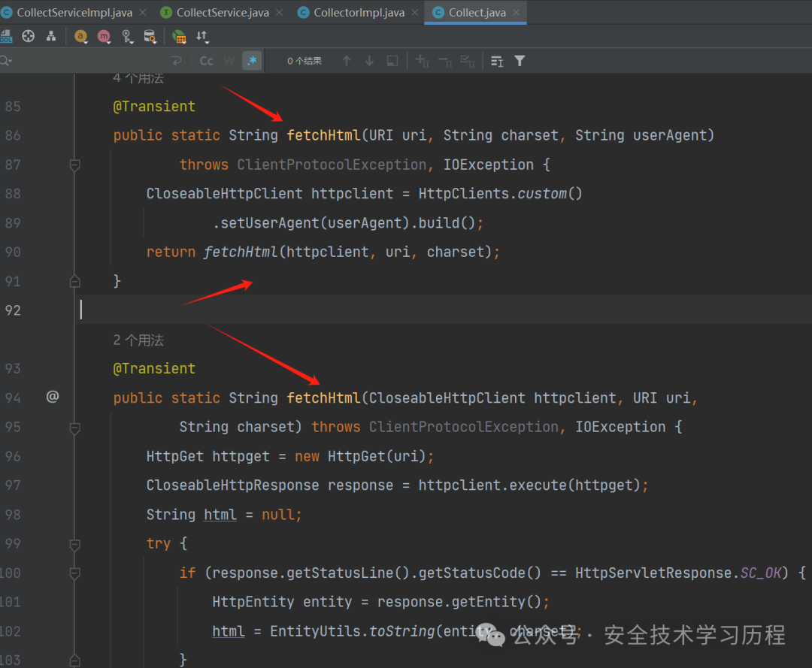
Task: Collapse the fold marker at line 87
Action: 74,165
